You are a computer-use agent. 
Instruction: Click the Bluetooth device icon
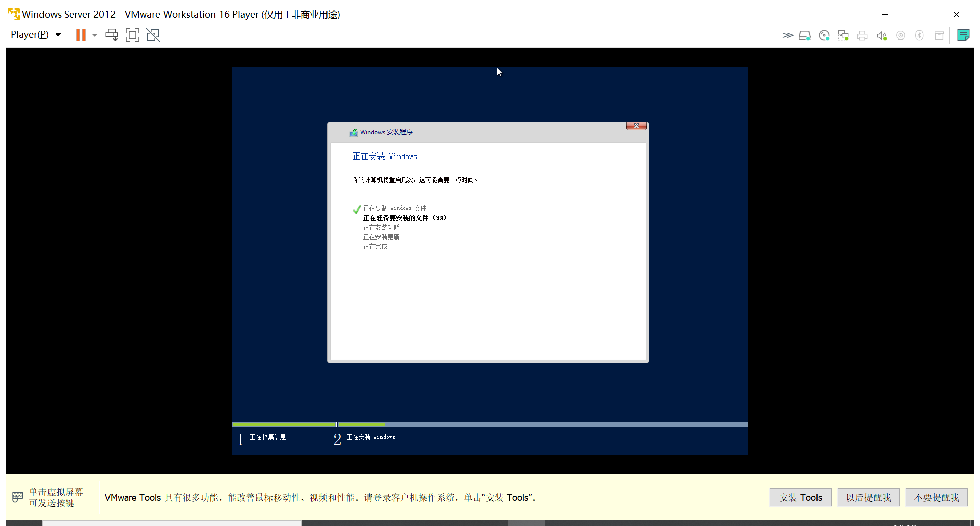[919, 35]
